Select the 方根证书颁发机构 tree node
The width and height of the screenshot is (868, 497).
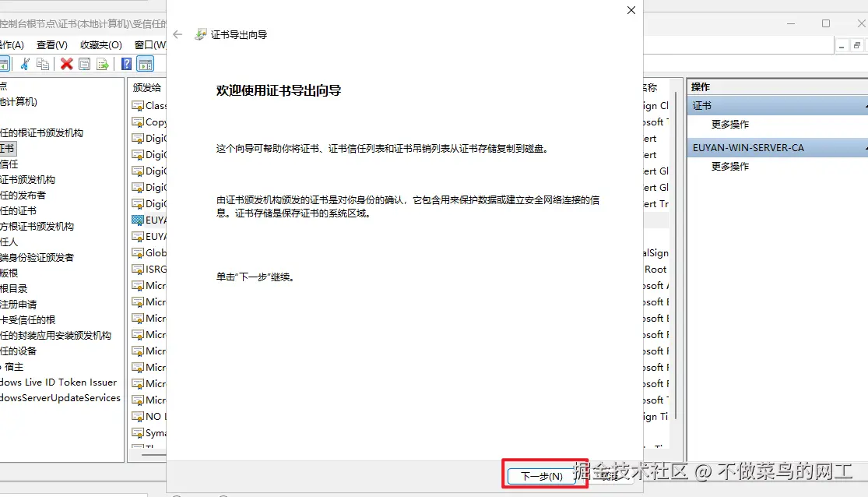[x=37, y=226]
